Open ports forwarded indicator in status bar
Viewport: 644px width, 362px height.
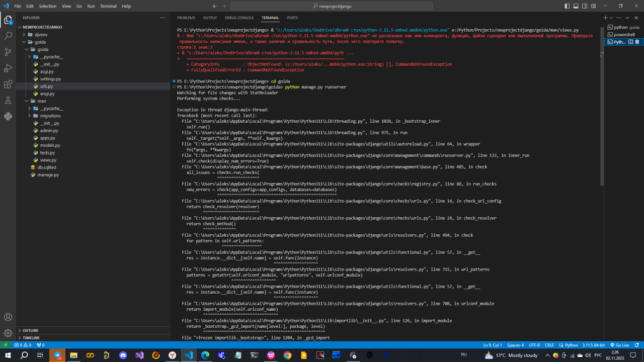click(x=40, y=345)
